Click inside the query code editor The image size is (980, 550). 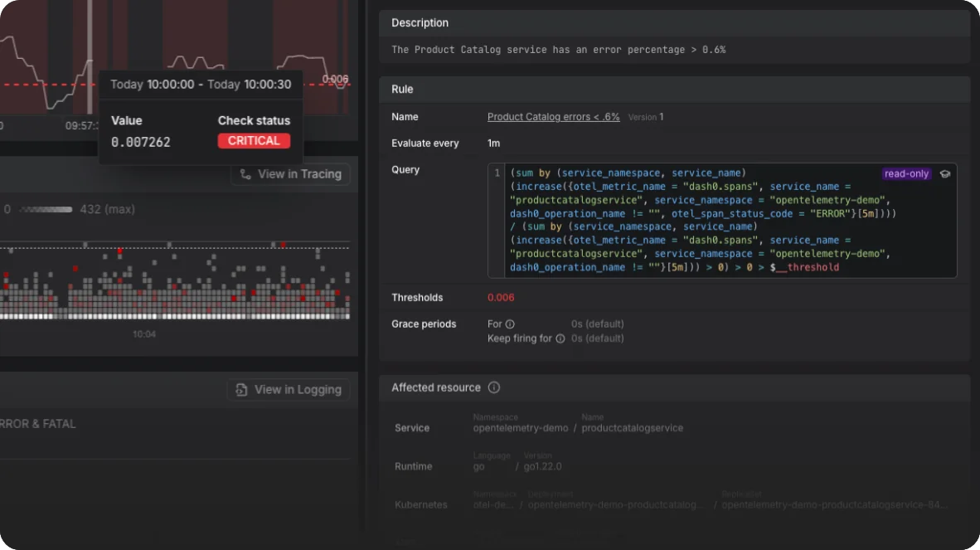[722, 220]
